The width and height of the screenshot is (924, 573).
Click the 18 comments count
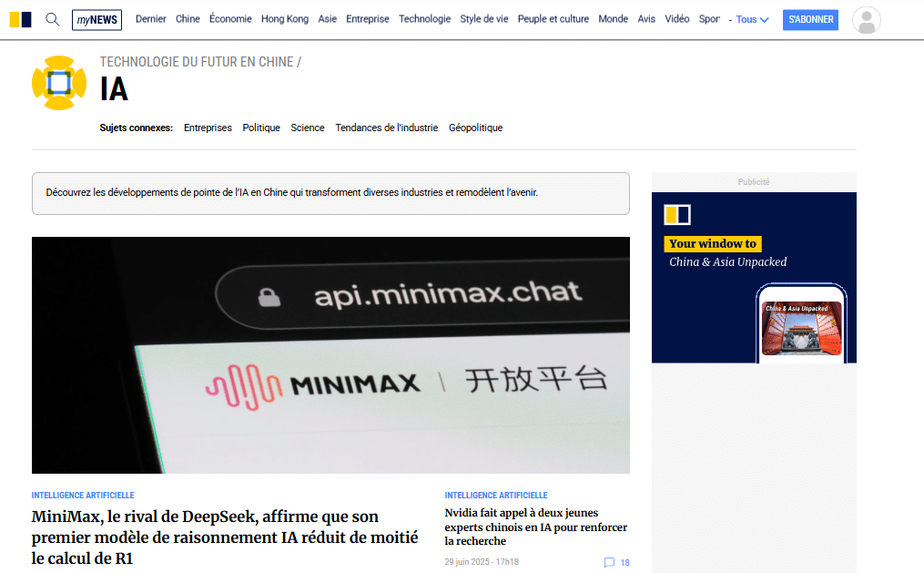click(x=624, y=562)
